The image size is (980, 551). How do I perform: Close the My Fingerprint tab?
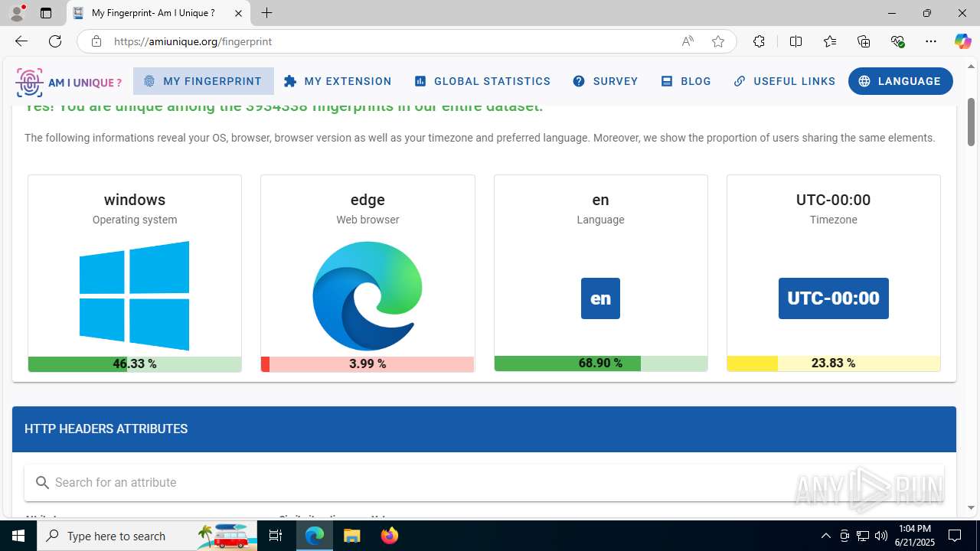(x=238, y=13)
